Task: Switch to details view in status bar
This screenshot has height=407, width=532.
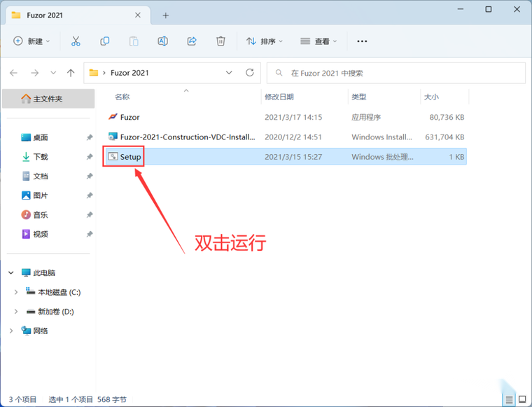Action: point(509,399)
